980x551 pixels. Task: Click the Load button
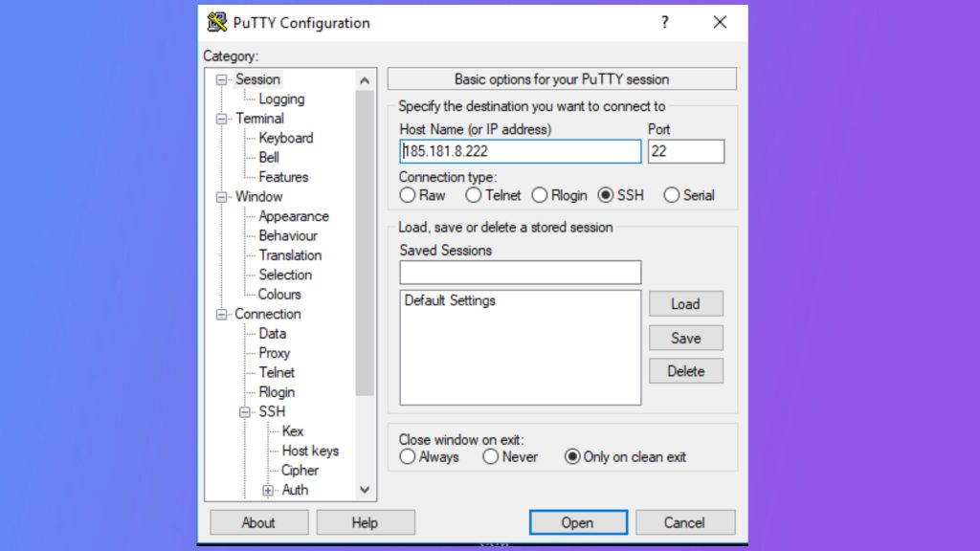(x=685, y=304)
